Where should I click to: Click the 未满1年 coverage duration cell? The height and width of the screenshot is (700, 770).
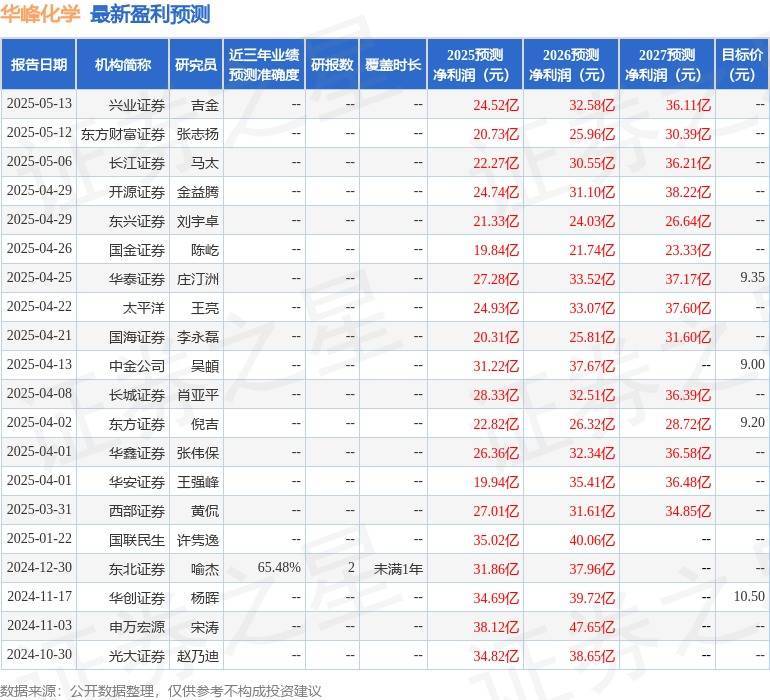point(398,568)
